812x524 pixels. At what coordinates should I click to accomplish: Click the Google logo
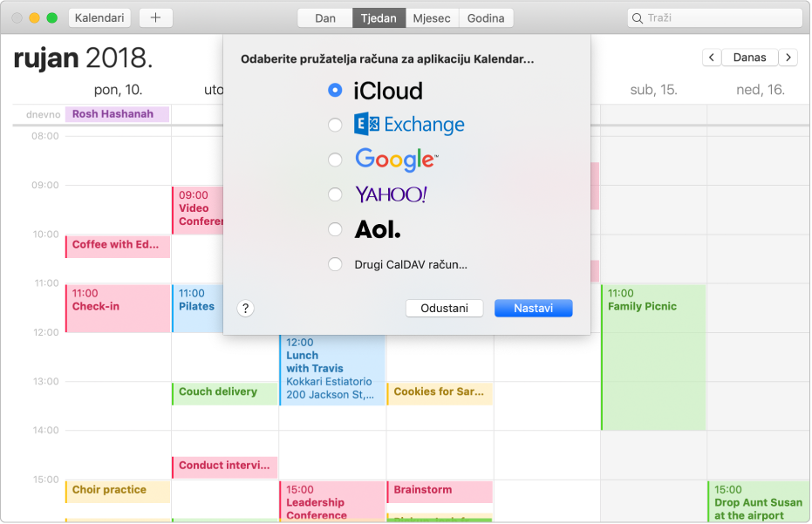(x=396, y=160)
